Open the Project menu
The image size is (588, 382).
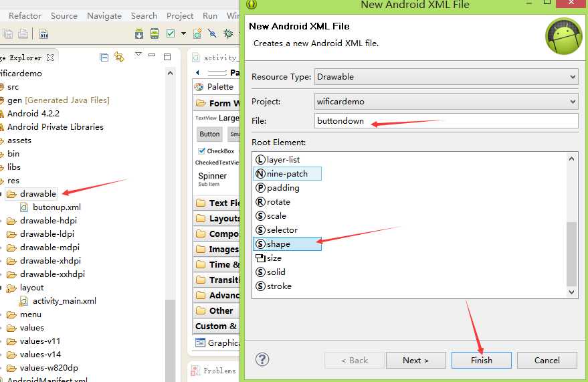pyautogui.click(x=180, y=16)
